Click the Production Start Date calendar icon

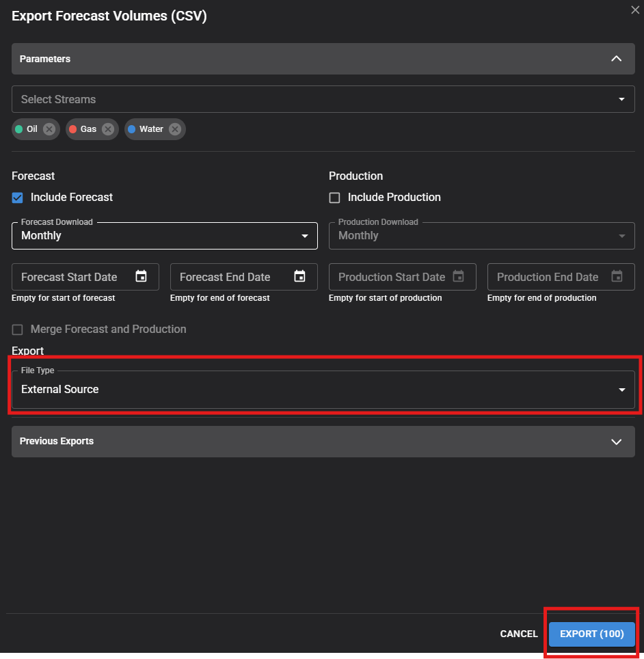click(458, 276)
